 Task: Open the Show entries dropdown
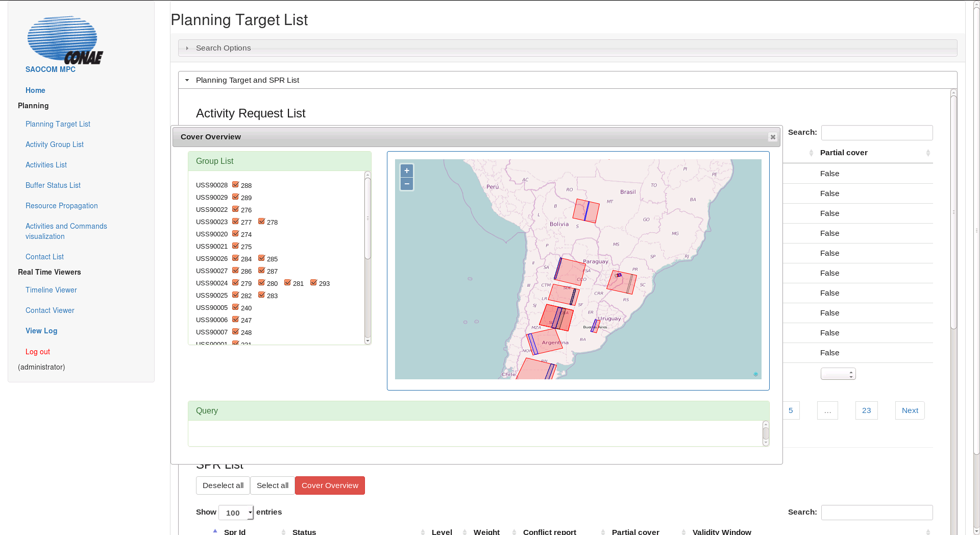pyautogui.click(x=236, y=513)
